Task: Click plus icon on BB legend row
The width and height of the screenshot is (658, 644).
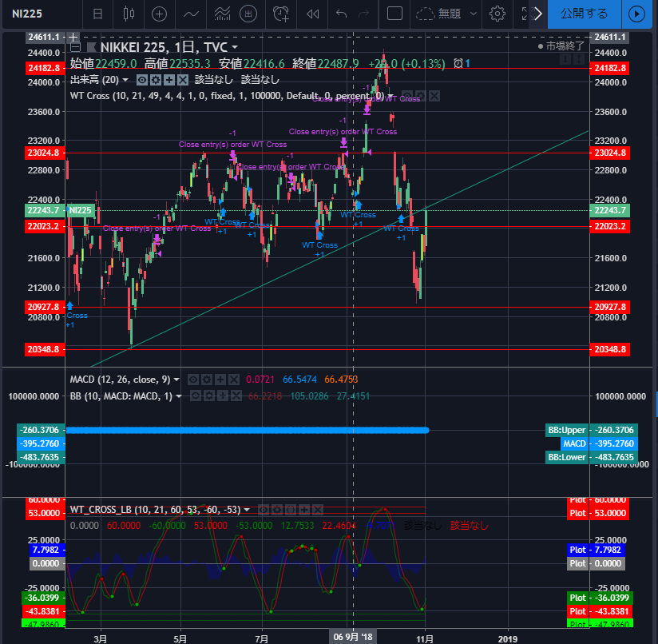Action: [x=223, y=396]
